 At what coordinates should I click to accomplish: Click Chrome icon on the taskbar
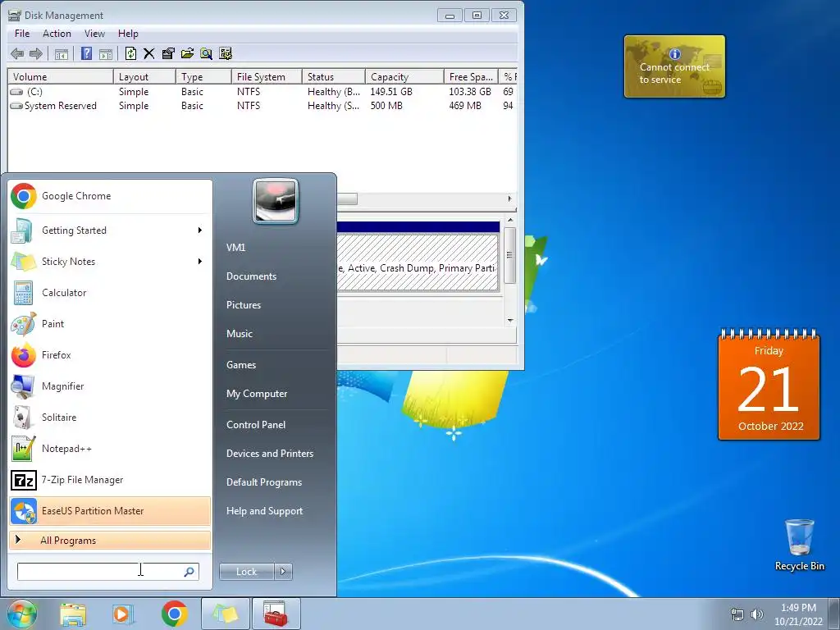click(x=174, y=614)
